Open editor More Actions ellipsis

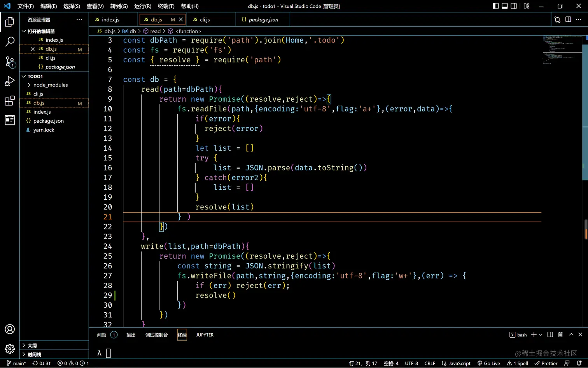579,19
